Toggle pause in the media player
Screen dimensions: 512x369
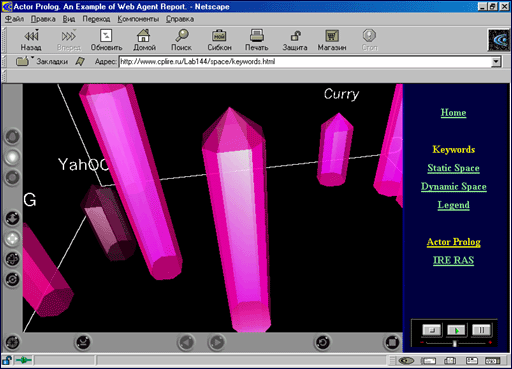pos(481,330)
